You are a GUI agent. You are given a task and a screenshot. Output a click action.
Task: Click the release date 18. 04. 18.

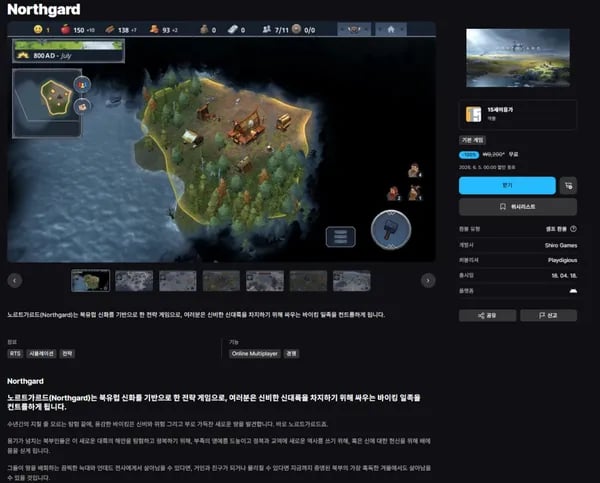[x=564, y=276]
